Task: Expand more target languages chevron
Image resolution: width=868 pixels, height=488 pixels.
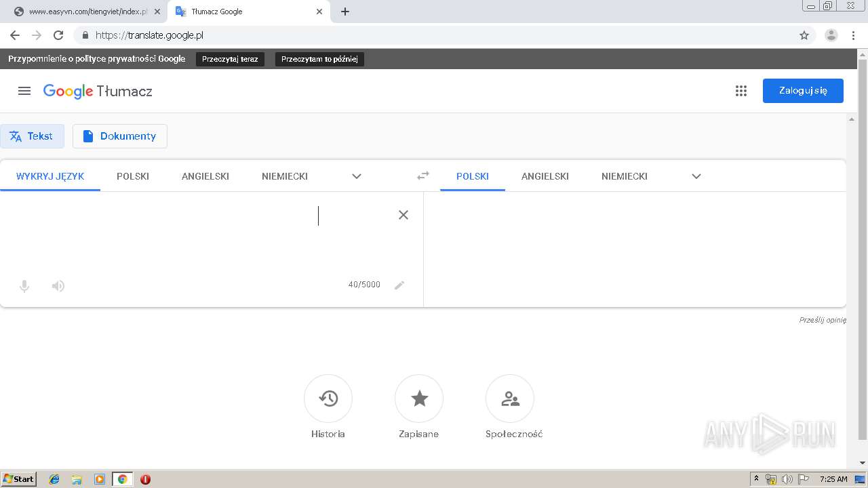Action: [696, 176]
